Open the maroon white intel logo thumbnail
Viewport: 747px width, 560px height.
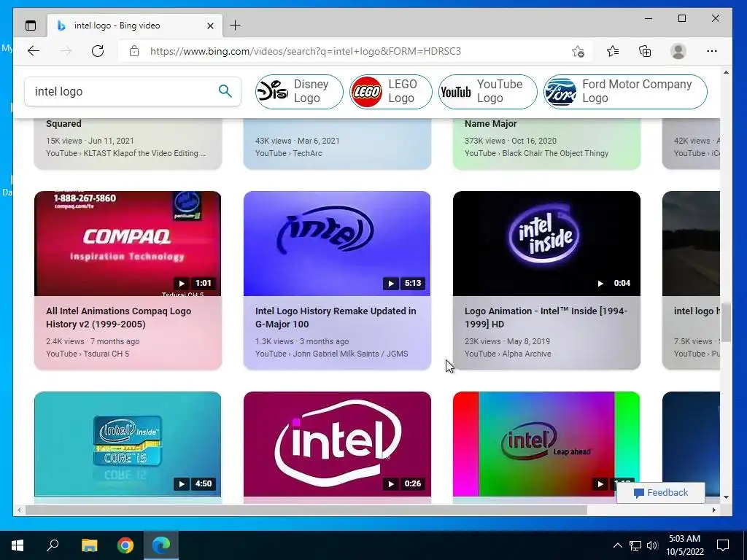coord(337,444)
